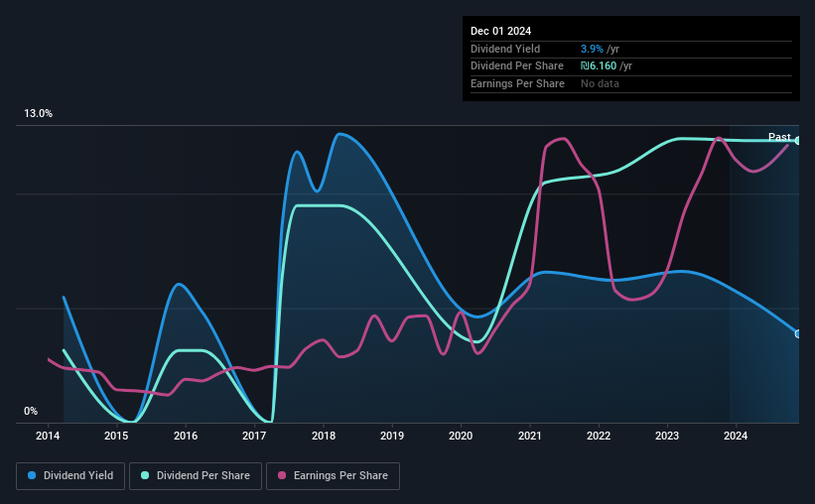The height and width of the screenshot is (504, 815).
Task: Select the Dividend Per Share endpoint marker
Action: click(x=798, y=141)
